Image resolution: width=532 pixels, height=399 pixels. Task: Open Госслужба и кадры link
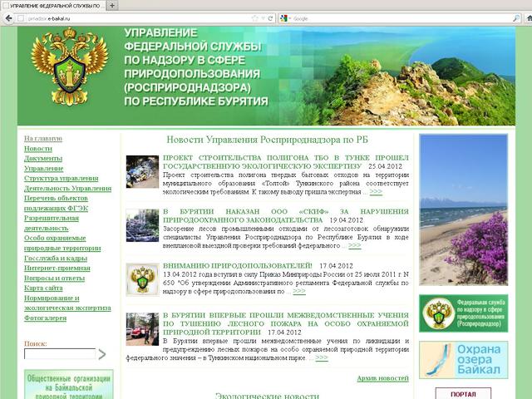[56, 259]
